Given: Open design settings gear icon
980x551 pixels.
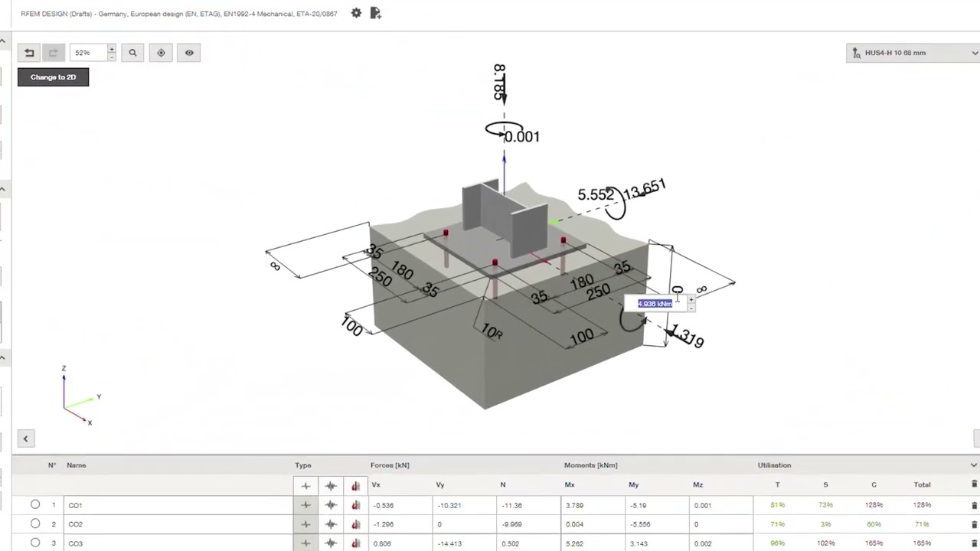Looking at the screenshot, I should (356, 13).
